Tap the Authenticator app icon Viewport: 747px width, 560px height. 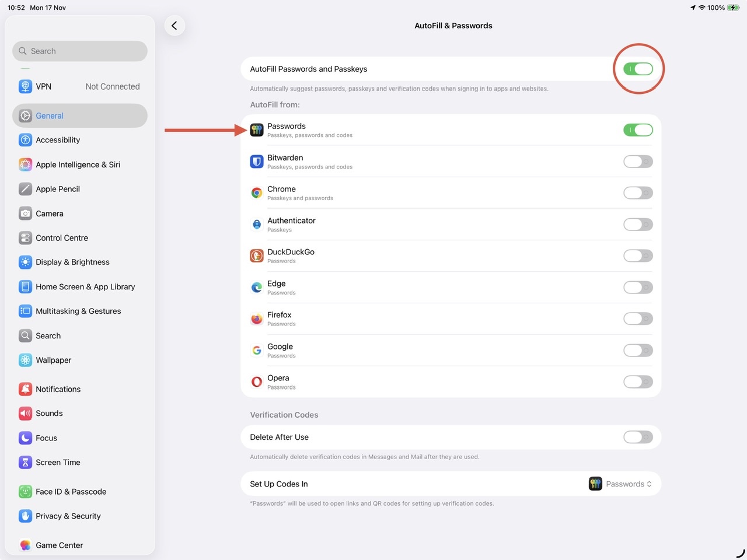[x=257, y=225]
